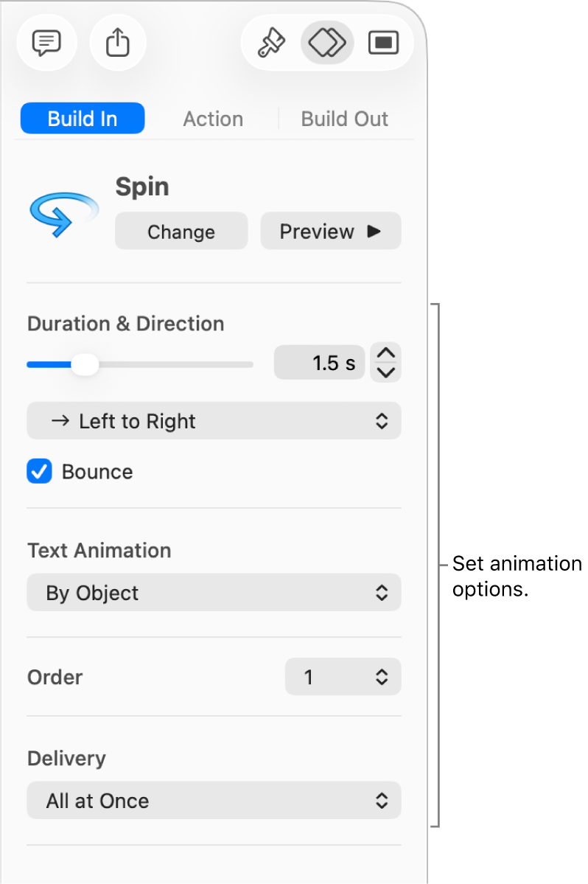Open the Document inspector icon
This screenshot has height=884, width=588.
(384, 43)
